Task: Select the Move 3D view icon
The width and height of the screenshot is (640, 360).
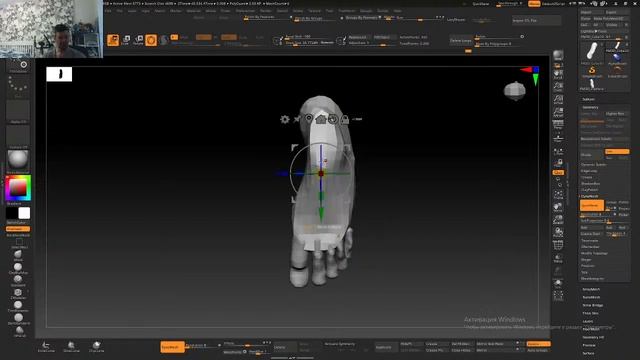Action: (558, 207)
